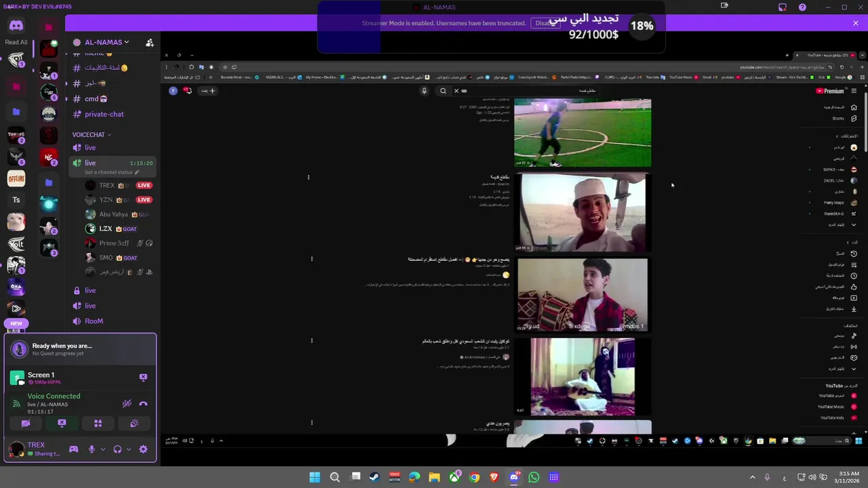The image size is (868, 488).
Task: Collapse the VOICECHAT category
Action: (x=92, y=135)
